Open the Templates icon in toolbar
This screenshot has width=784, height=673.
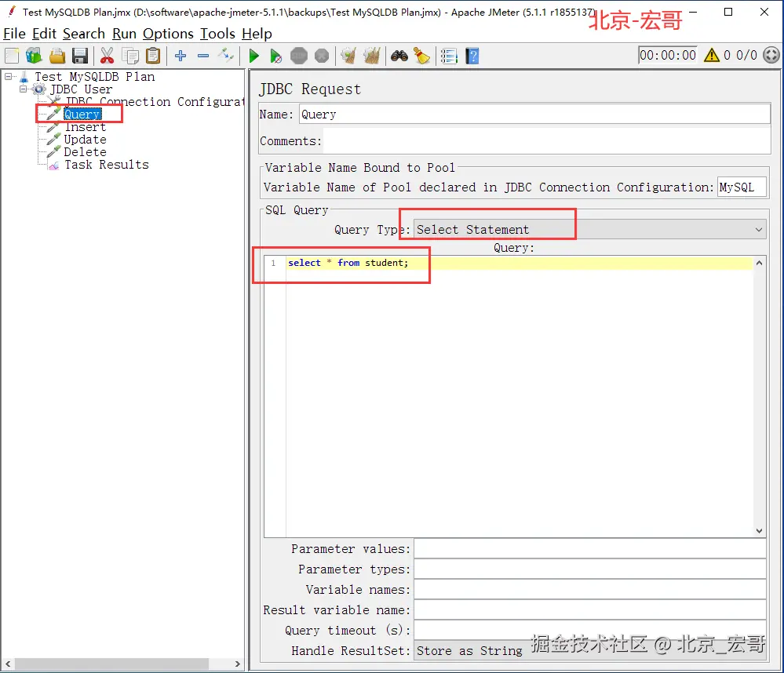pos(34,56)
